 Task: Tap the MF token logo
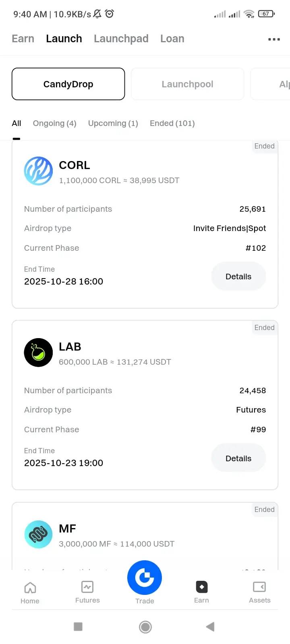tap(38, 535)
